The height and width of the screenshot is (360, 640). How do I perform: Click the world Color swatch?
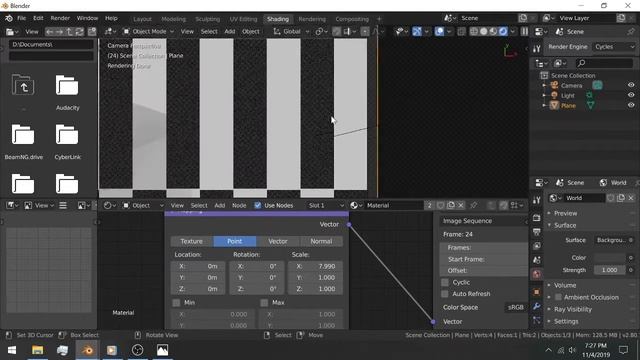pos(609,258)
